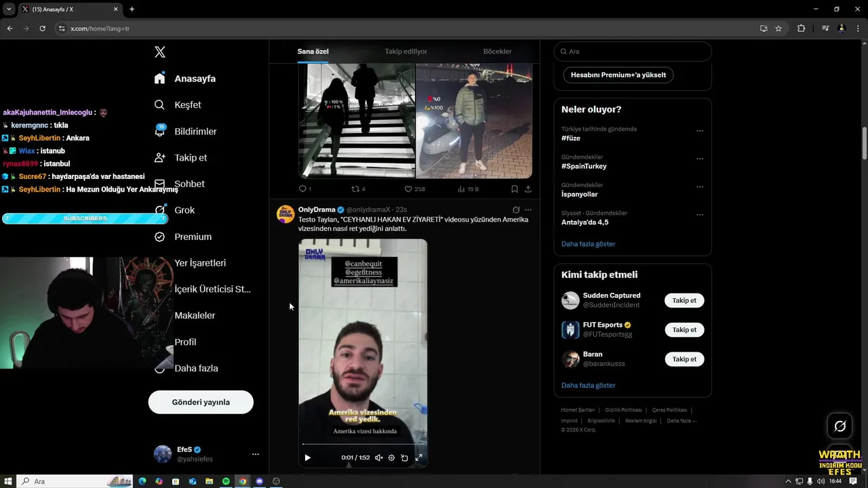Open Chrome tab search dropdown
The image size is (868, 488).
click(8, 9)
